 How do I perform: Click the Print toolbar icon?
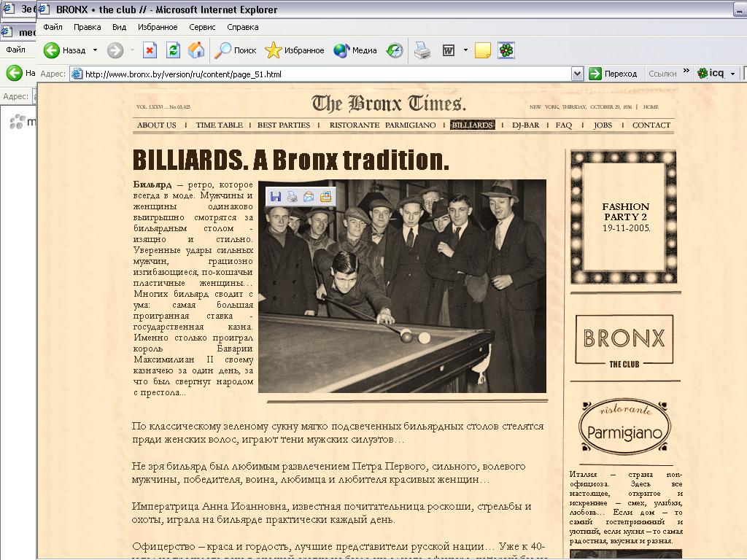coord(422,50)
